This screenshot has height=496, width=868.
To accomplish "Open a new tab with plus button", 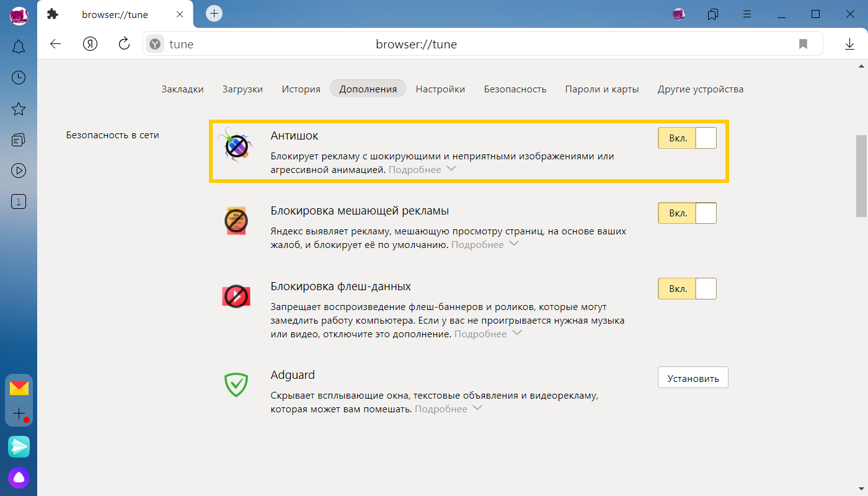I will 214,13.
